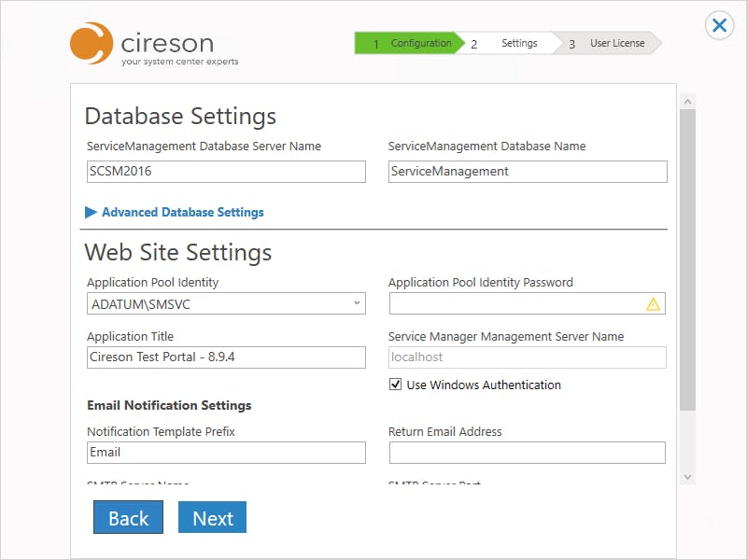The width and height of the screenshot is (747, 560).
Task: Click the 'Notification Template Prefix' label
Action: (161, 431)
